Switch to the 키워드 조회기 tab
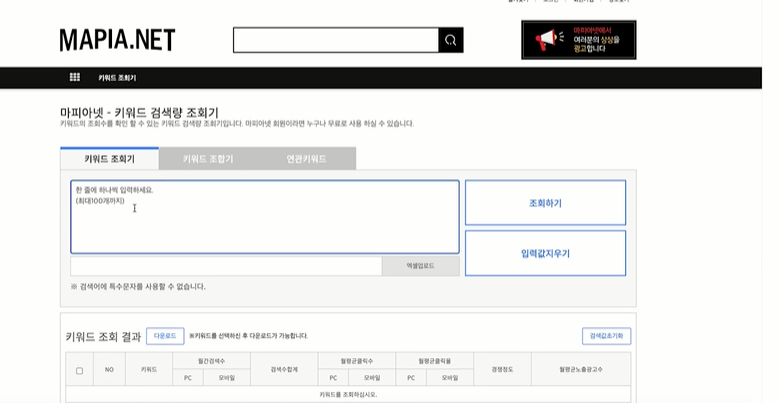Image resolution: width=779 pixels, height=403 pixels. (x=109, y=159)
